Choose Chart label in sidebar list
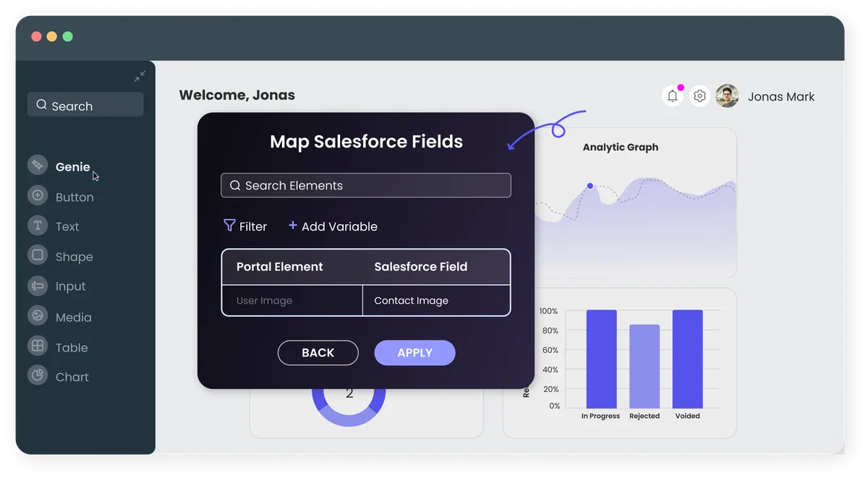The width and height of the screenshot is (868, 478). 72,377
